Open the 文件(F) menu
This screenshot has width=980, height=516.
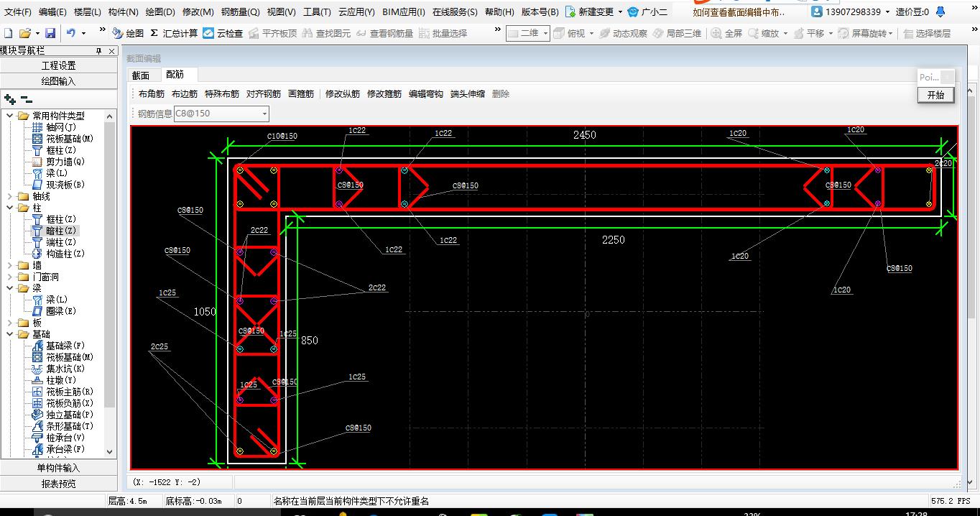[x=18, y=11]
